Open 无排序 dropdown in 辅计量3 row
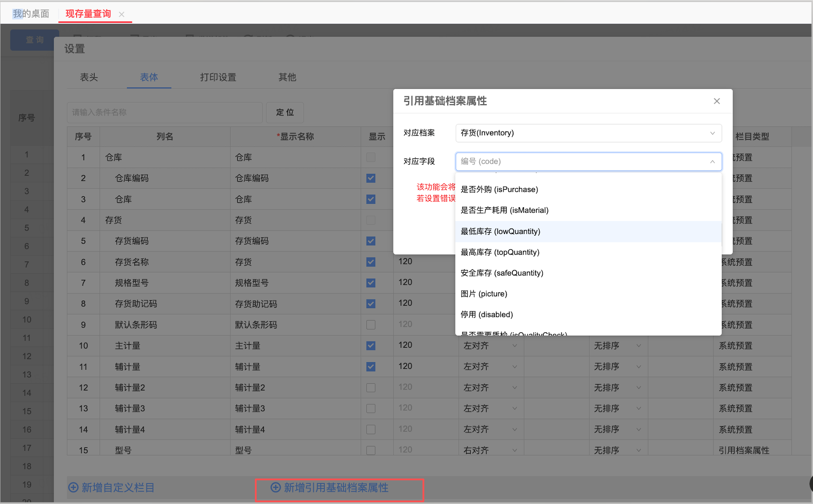Screen dimensions: 813x504 pos(617,408)
